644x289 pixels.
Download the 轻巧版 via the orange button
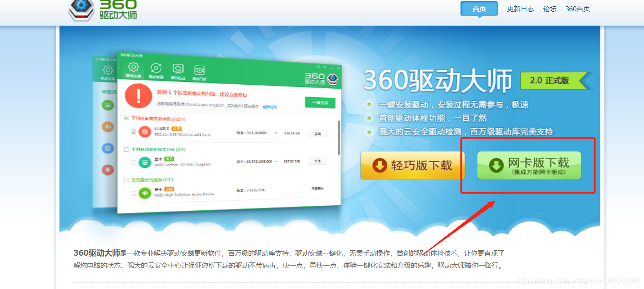click(412, 165)
